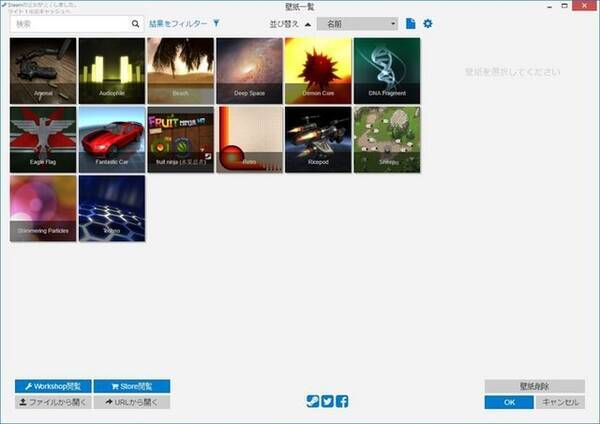This screenshot has height=424, width=600.
Task: Select the Techno hexagon wallpaper
Action: click(112, 209)
